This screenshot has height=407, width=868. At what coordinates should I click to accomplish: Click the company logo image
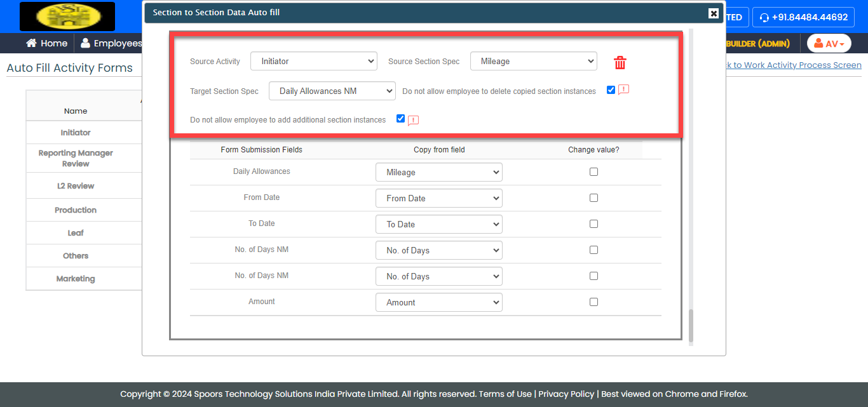point(67,17)
